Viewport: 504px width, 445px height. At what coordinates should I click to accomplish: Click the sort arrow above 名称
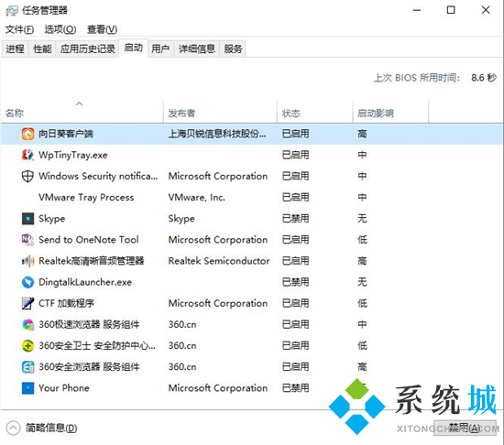(79, 103)
